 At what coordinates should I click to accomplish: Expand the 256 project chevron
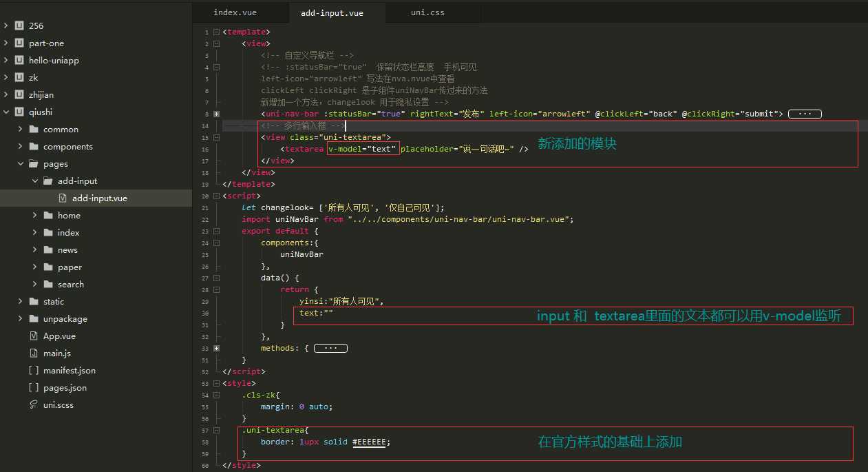pyautogui.click(x=6, y=25)
